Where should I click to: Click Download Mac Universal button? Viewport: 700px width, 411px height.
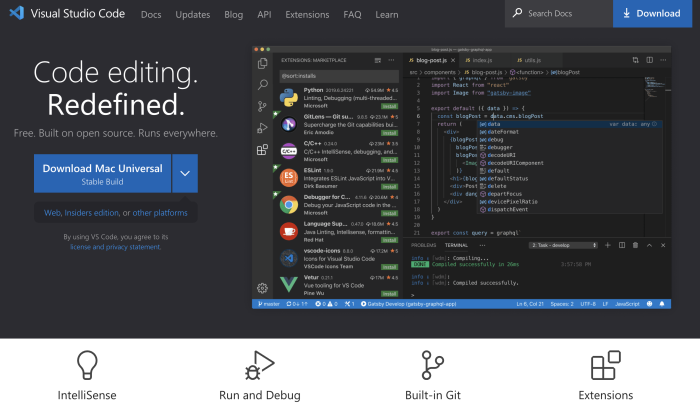[102, 173]
